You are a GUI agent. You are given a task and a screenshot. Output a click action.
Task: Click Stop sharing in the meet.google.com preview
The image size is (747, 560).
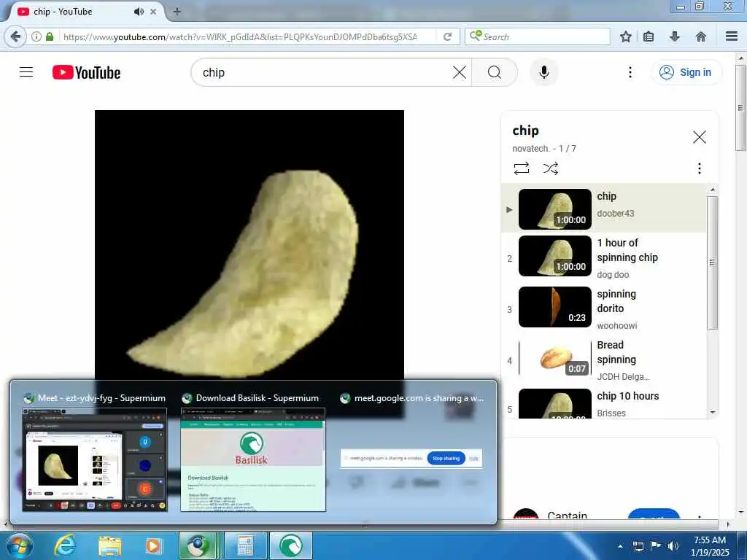tap(446, 458)
